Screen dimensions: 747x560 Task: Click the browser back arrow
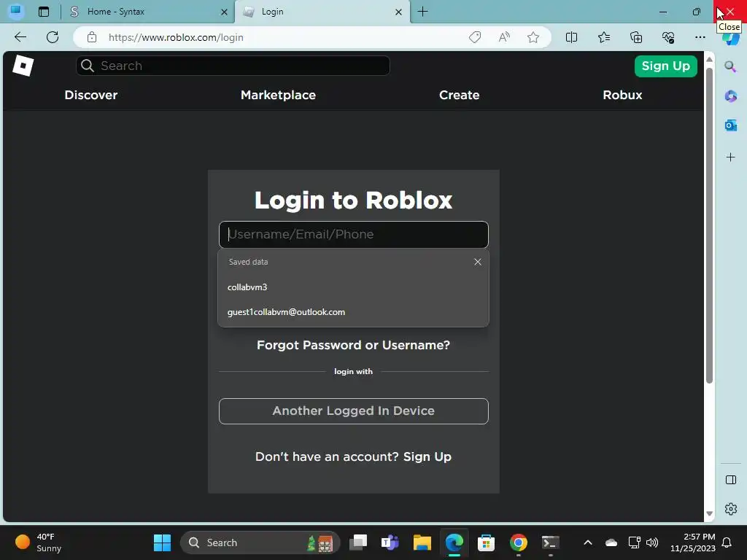(20, 37)
